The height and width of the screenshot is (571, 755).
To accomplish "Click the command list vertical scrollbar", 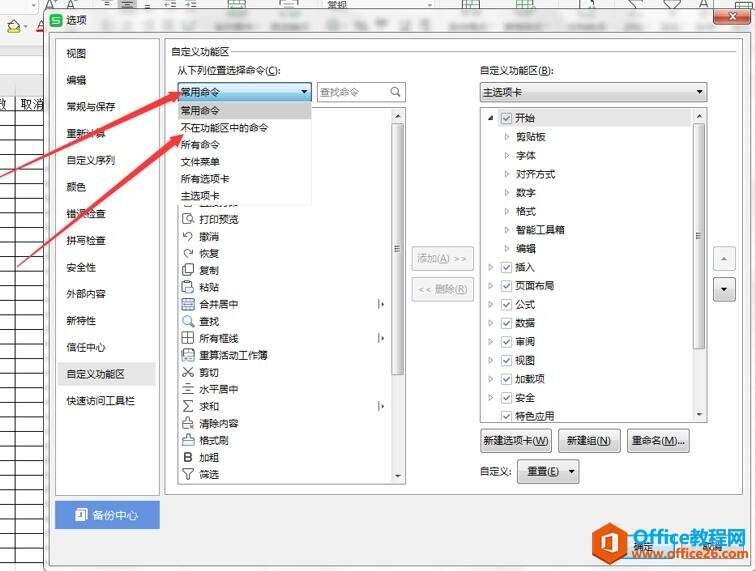I will 397,248.
